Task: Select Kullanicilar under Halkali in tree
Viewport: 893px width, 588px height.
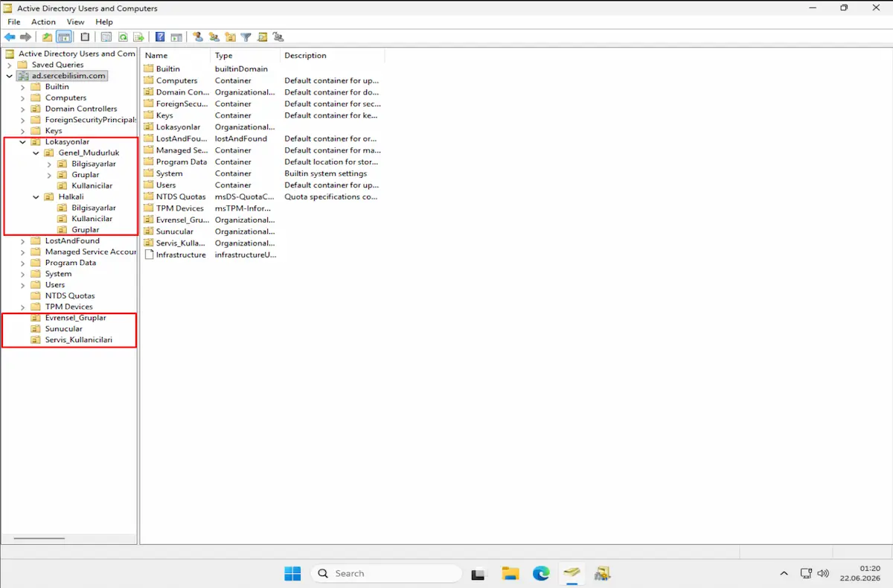Action: (x=92, y=219)
